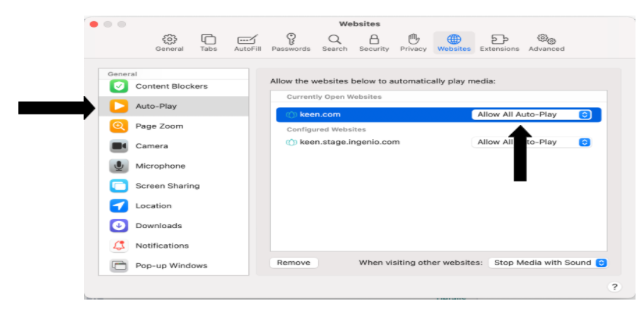Select the Websites tab
This screenshot has height=312, width=644.
coord(454,42)
